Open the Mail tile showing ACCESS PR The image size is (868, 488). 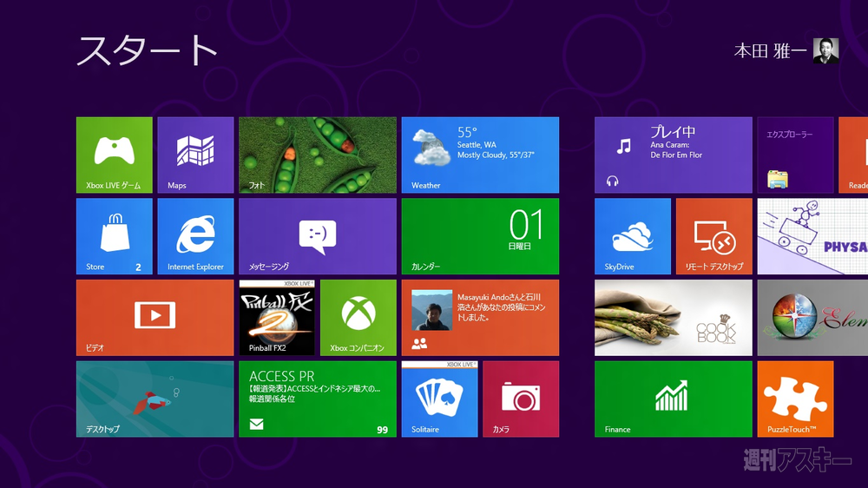click(317, 399)
